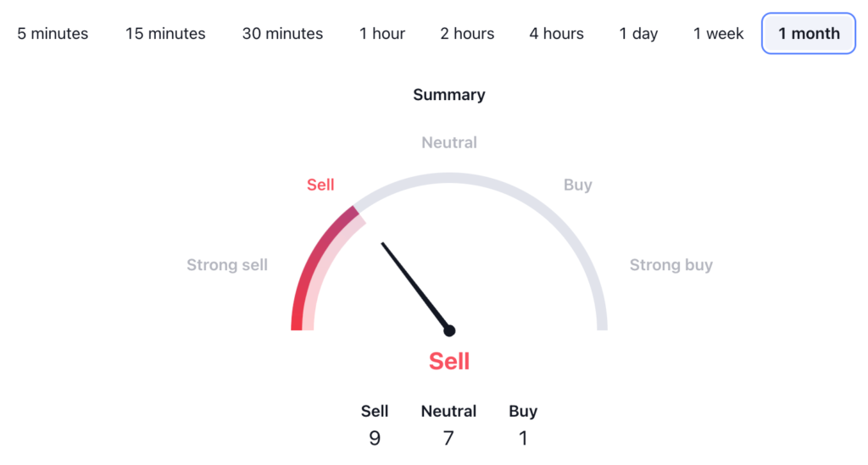Click the Buy count of 1
Screen dimensions: 868x465
(523, 438)
